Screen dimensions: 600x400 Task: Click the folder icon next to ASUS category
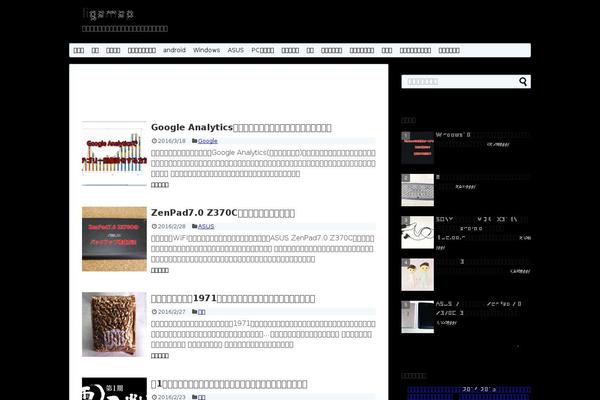194,226
